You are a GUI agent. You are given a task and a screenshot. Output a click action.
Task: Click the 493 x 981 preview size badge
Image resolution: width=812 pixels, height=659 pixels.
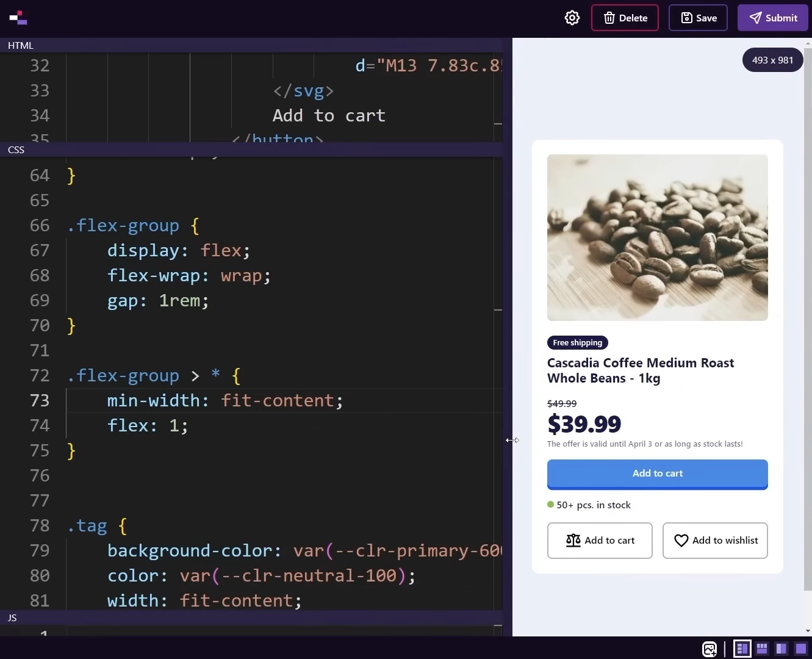(772, 60)
